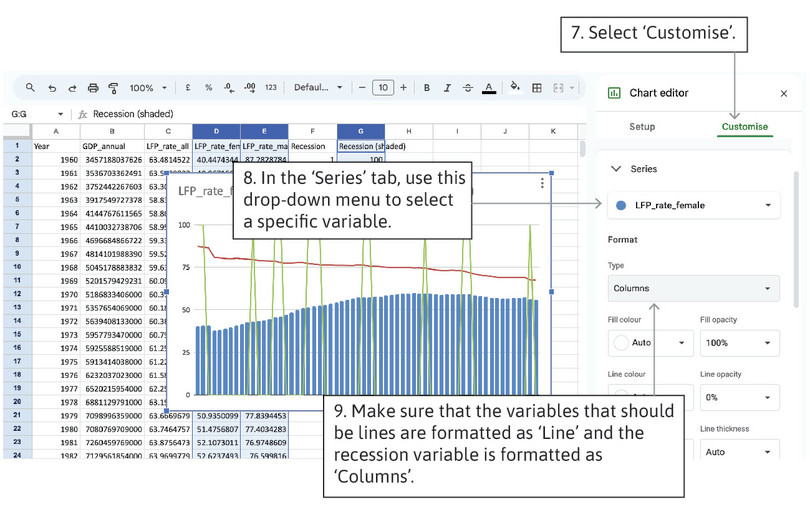The width and height of the screenshot is (810, 530).
Task: Activate the paint format tool
Action: [113, 88]
